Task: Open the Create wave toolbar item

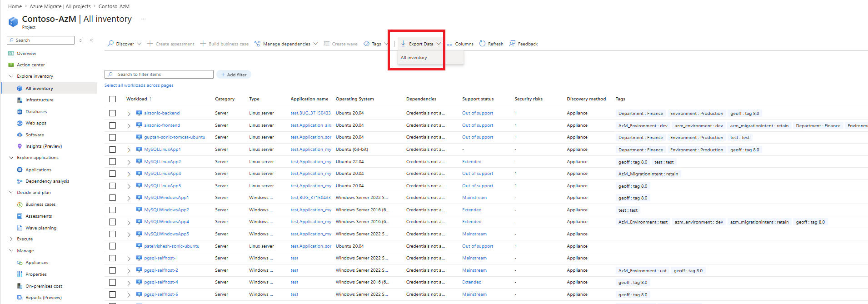Action: (340, 44)
